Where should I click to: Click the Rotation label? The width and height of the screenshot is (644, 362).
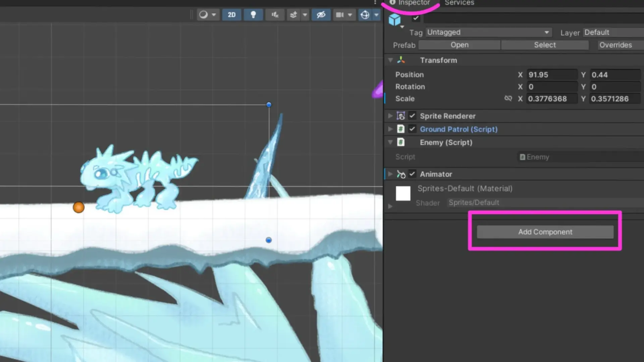[410, 87]
